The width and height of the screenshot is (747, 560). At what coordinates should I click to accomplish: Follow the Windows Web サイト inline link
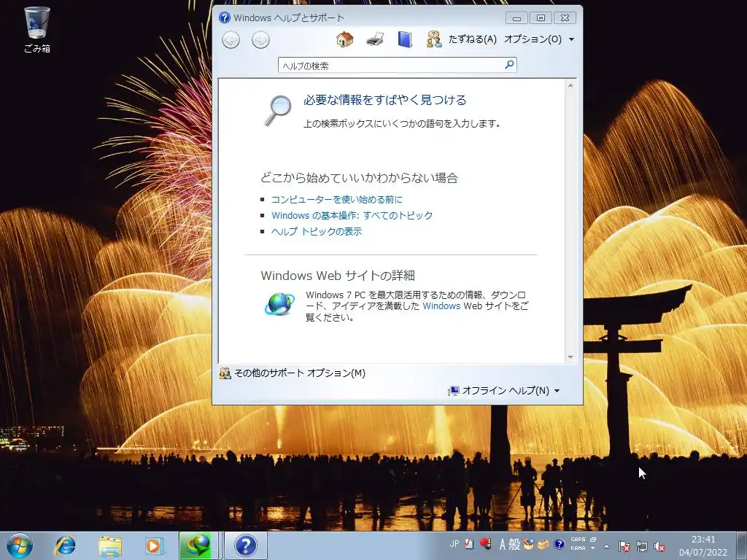441,306
